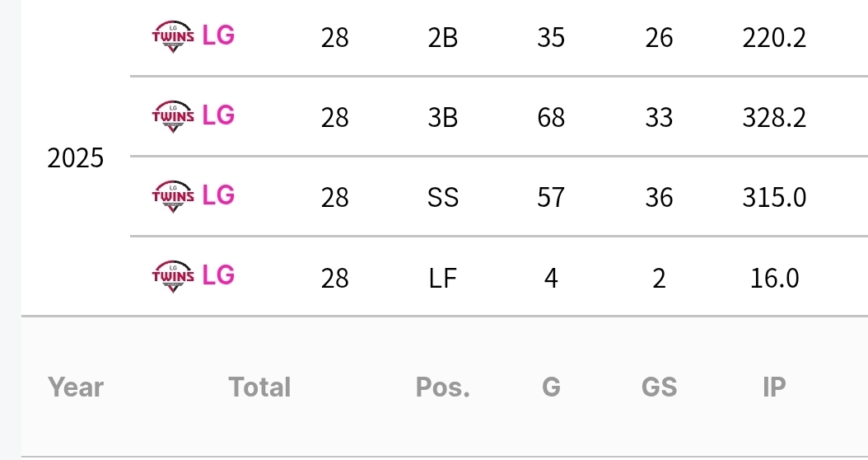Select the SS position cell
Screen dimensions: 868x460
443,197
